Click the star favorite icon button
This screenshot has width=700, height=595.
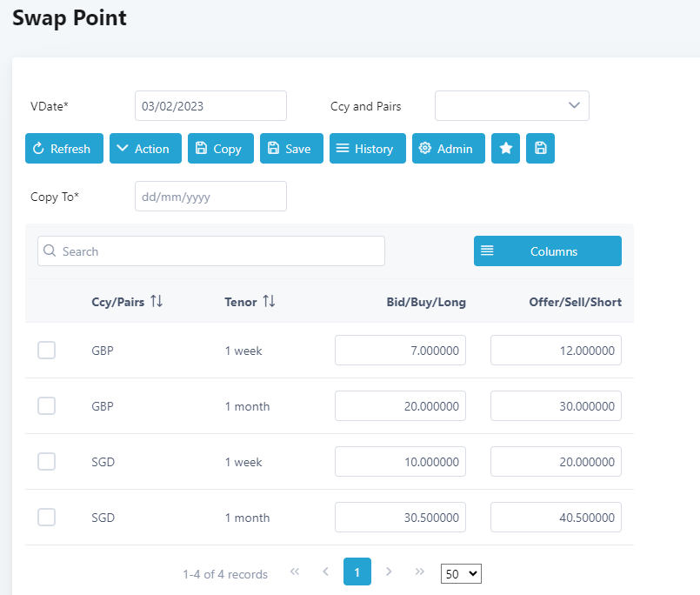(x=505, y=149)
